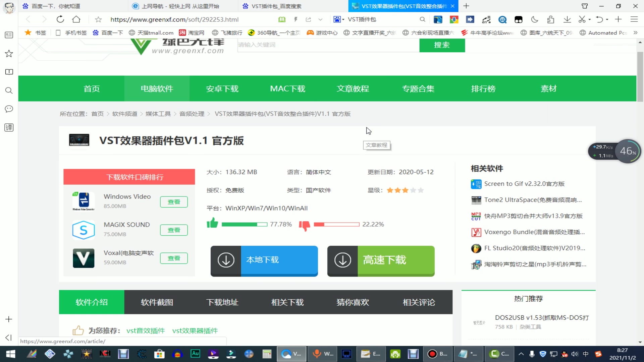Viewport: 644px width, 362px height.
Task: Open new browser tab with plus button
Action: click(466, 6)
